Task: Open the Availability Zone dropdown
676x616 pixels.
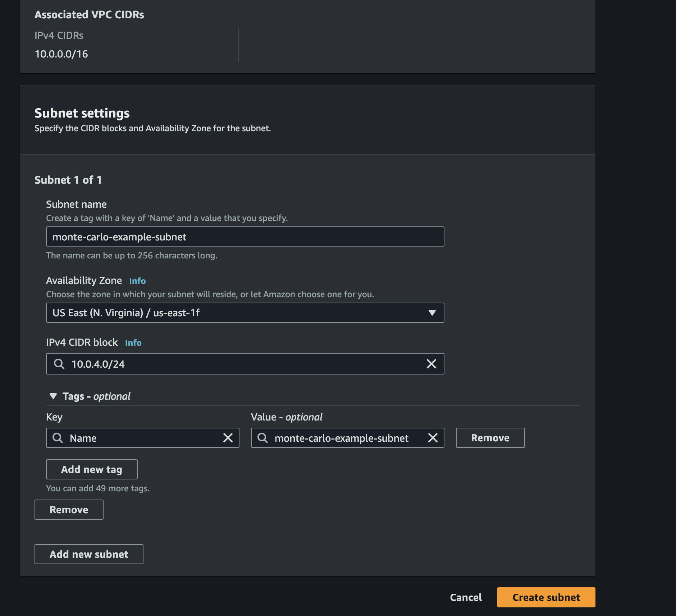Action: [245, 313]
